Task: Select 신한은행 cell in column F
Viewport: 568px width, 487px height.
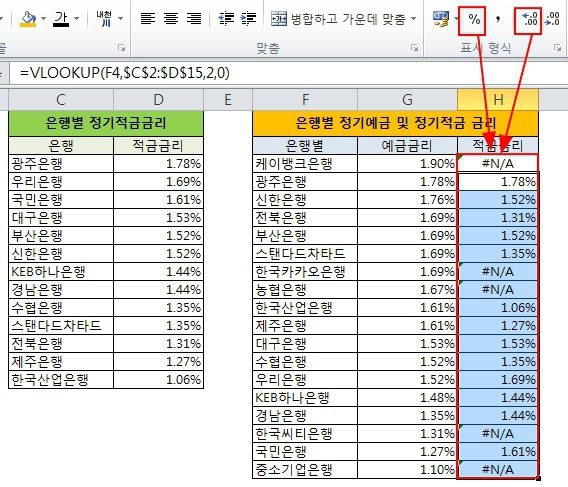Action: (305, 200)
